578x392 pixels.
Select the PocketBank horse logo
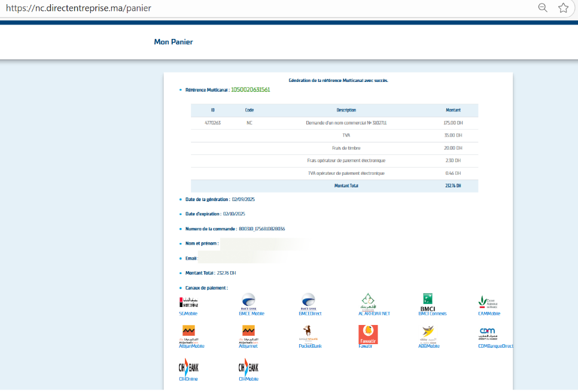pos(308,333)
